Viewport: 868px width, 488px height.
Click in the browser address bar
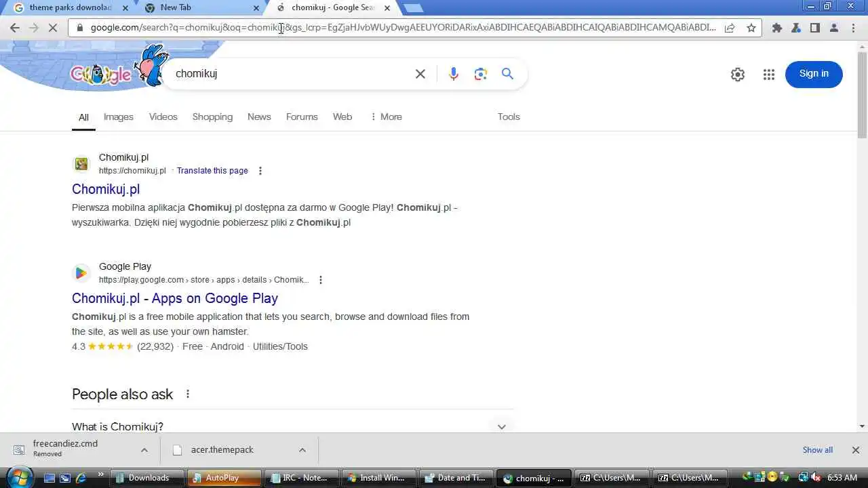403,28
